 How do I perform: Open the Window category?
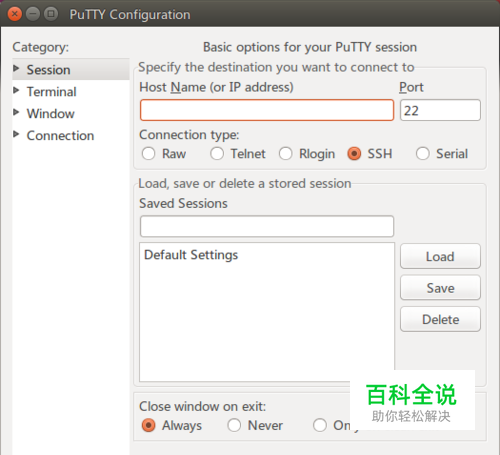click(51, 114)
